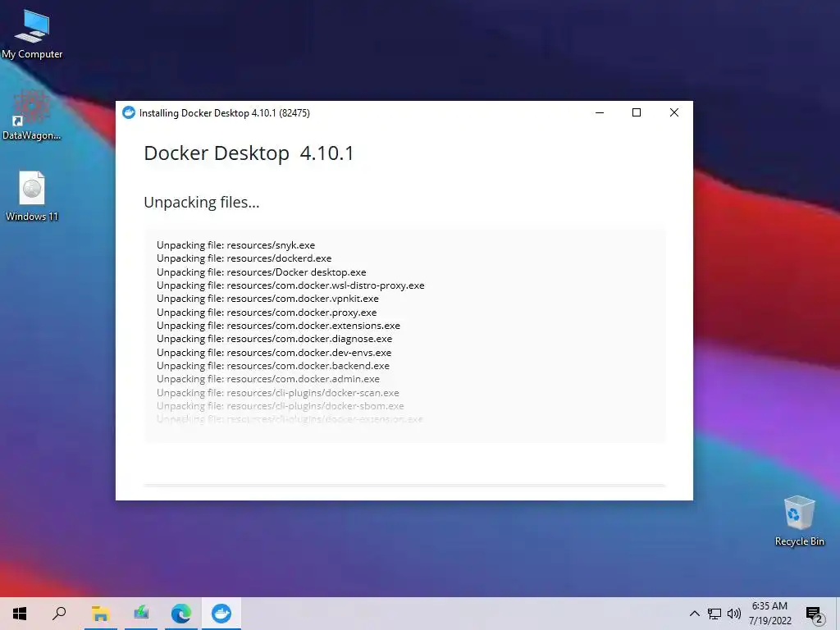This screenshot has height=630, width=840.
Task: Click the Docker Desktop 4.10.1 heading
Action: 249,153
